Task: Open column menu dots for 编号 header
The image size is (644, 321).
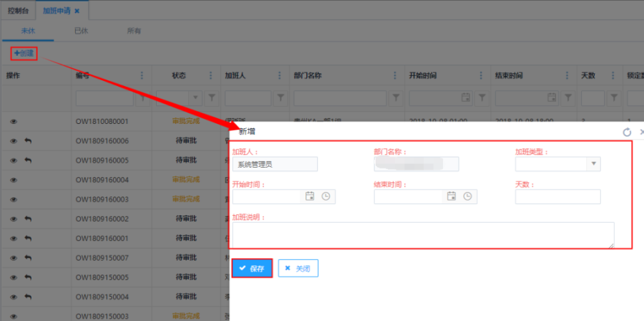Action: [x=142, y=75]
